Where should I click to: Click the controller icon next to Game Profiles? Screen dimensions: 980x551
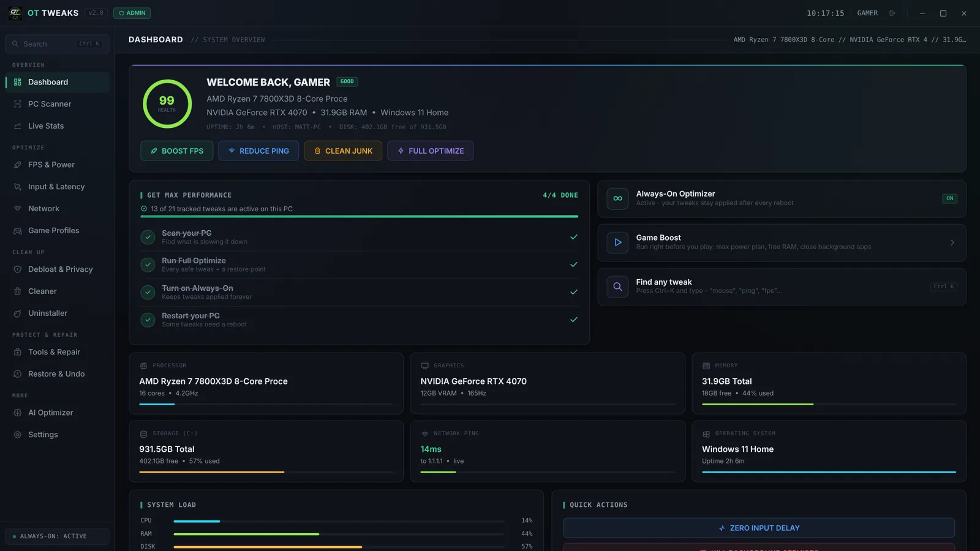(18, 231)
